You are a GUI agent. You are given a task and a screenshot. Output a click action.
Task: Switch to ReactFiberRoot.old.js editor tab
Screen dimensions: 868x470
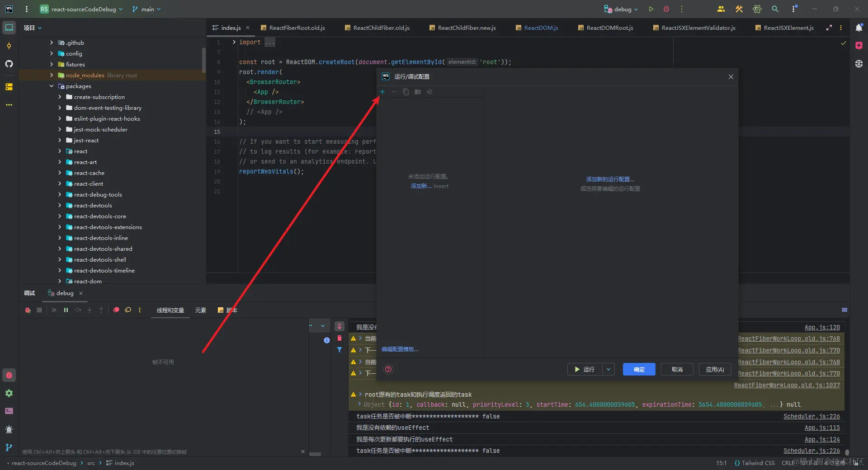pos(293,28)
